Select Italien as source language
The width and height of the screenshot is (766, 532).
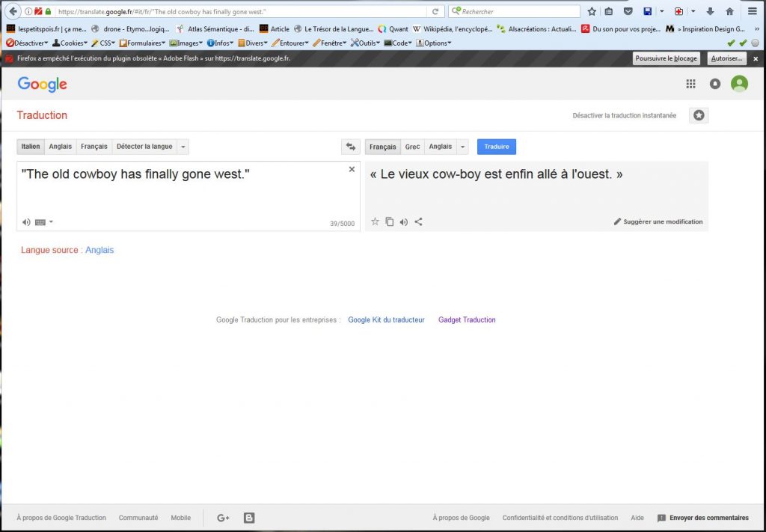(x=31, y=147)
